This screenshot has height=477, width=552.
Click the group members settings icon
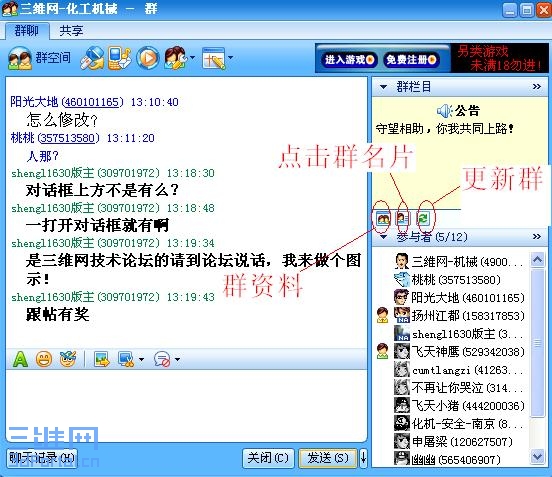175,58
